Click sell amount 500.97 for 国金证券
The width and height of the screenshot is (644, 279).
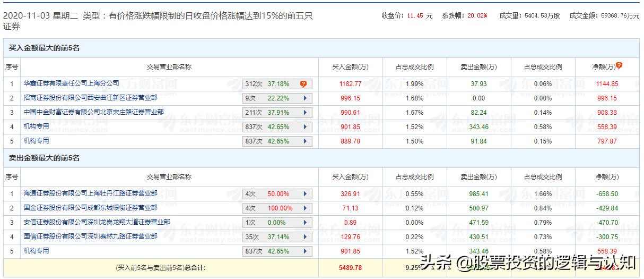(478, 208)
